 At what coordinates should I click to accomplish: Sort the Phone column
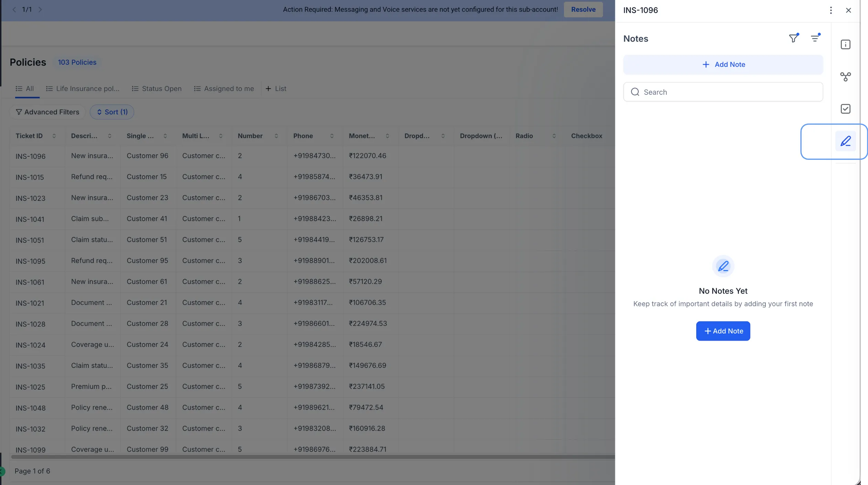332,136
